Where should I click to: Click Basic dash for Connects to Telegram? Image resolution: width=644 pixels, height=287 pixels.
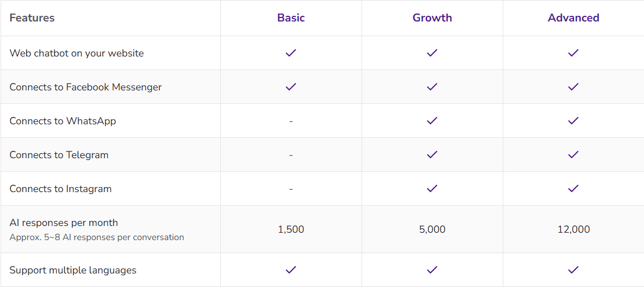coord(291,155)
